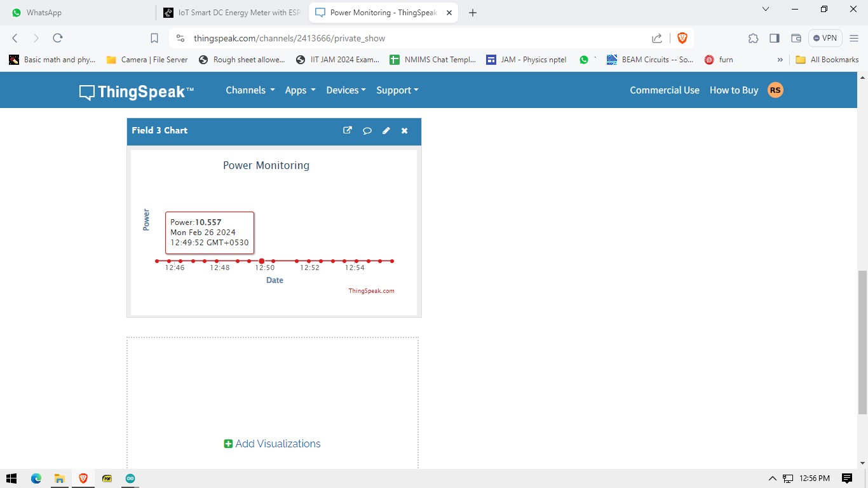868x488 pixels.
Task: Toggle the browser sidebar panel
Action: coord(774,38)
